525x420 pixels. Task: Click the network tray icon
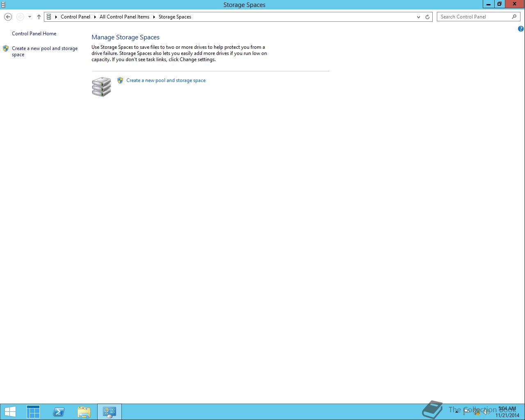(477, 412)
